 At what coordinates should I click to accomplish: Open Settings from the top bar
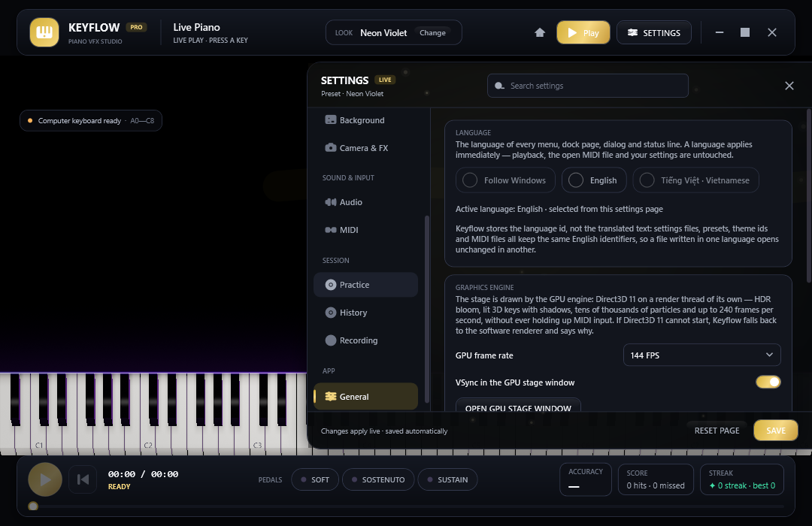[654, 32]
